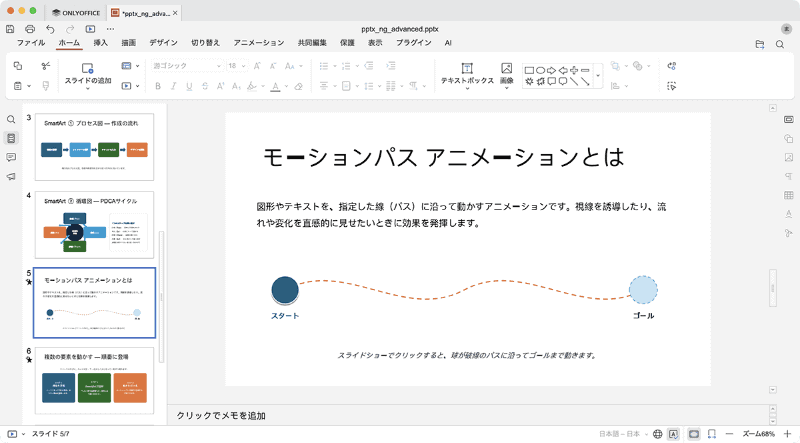
Task: Switch to the AI tab
Action: coord(448,43)
